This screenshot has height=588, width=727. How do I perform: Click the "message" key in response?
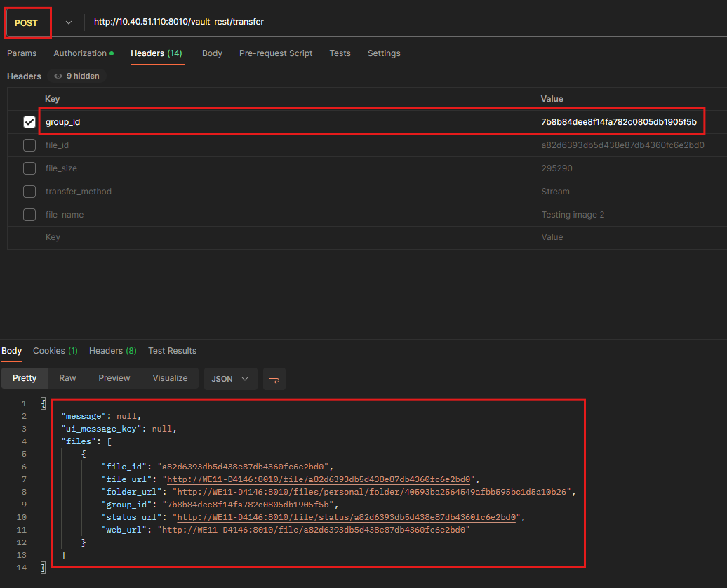click(84, 416)
